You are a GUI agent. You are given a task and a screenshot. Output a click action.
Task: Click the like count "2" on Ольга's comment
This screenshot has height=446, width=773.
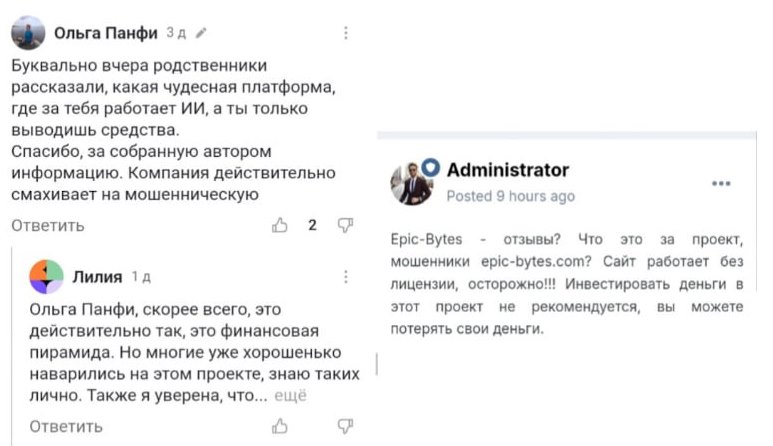pos(312,225)
